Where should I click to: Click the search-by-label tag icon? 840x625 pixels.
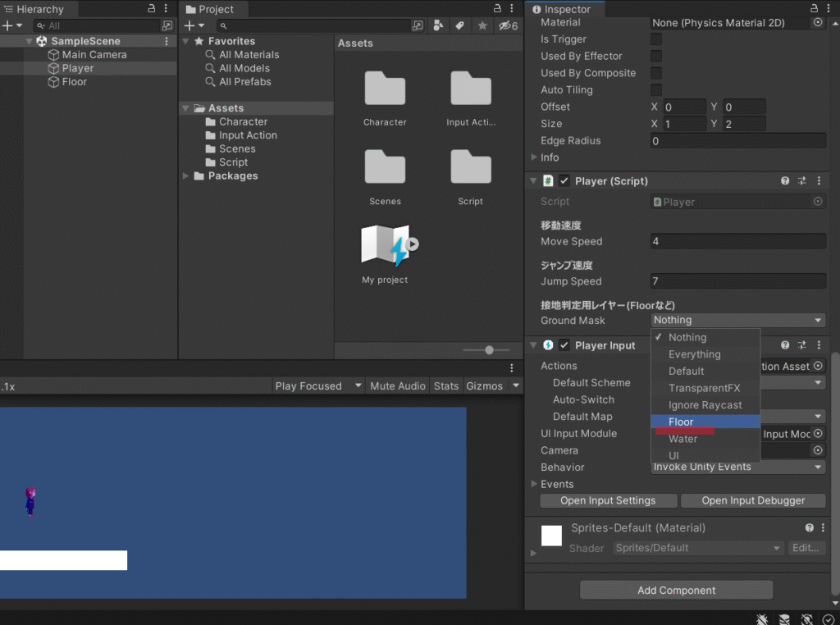pyautogui.click(x=460, y=26)
